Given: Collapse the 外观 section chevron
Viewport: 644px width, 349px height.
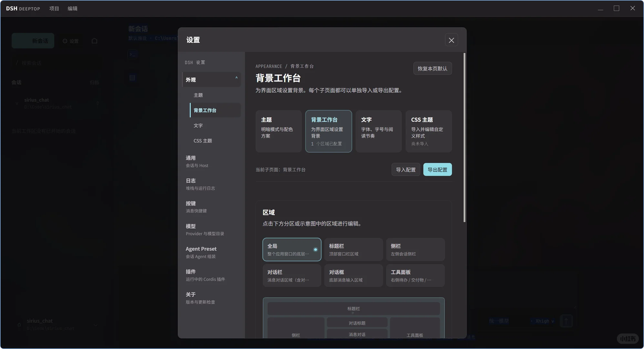Looking at the screenshot, I should click(x=236, y=78).
